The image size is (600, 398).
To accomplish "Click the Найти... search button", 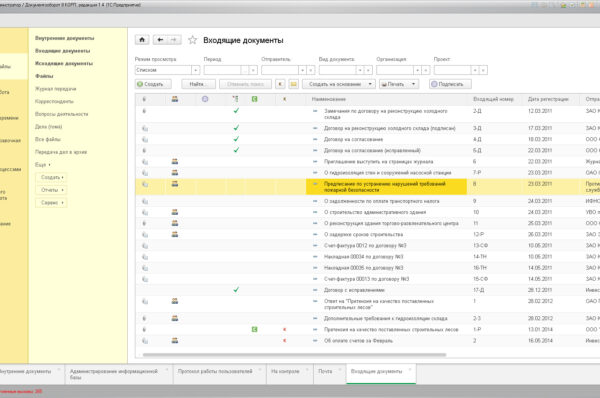I will pyautogui.click(x=198, y=84).
